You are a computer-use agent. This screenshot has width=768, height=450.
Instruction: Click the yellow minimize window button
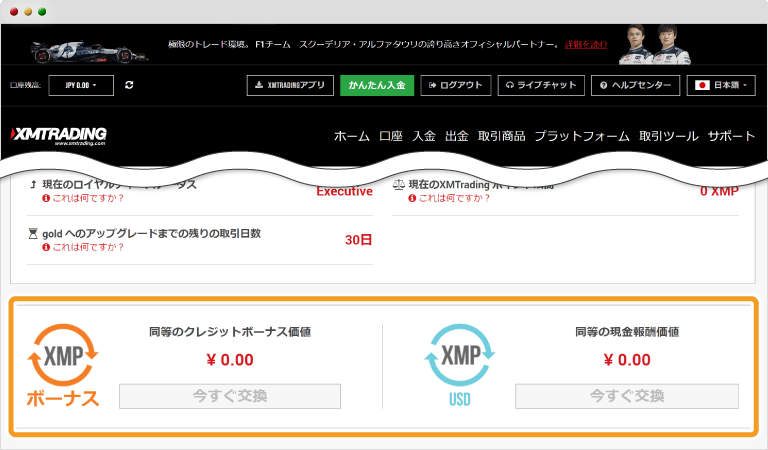(x=28, y=12)
